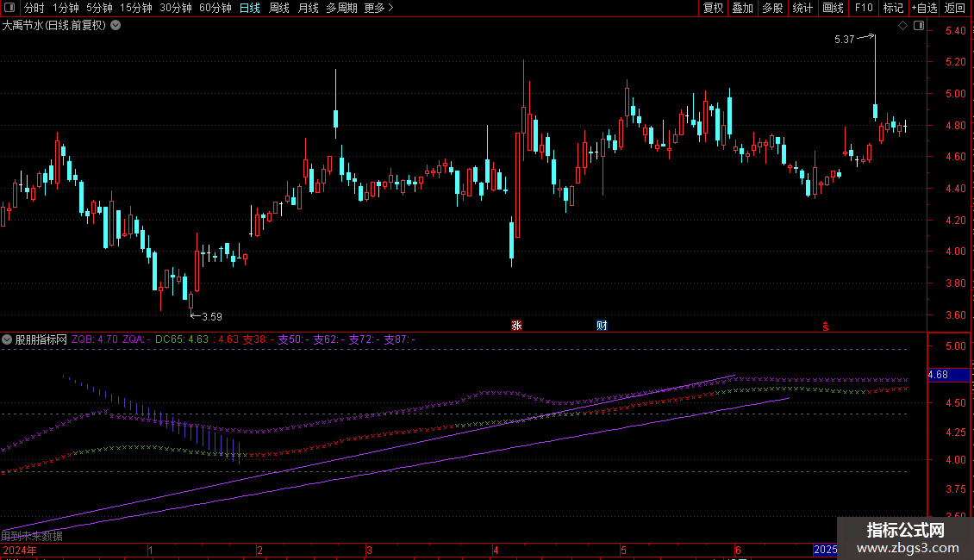974x560 pixels.
Task: Switch to the 1分钟 period tab
Action: point(66,8)
